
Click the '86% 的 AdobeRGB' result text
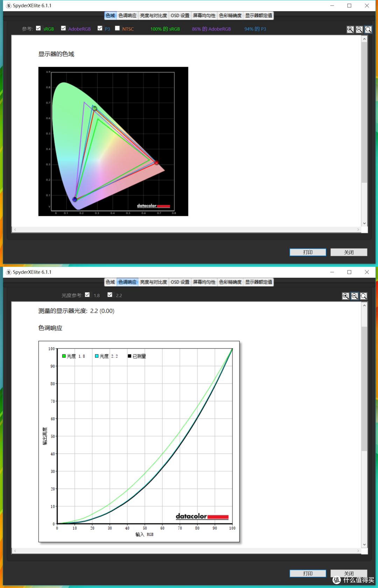pos(211,29)
